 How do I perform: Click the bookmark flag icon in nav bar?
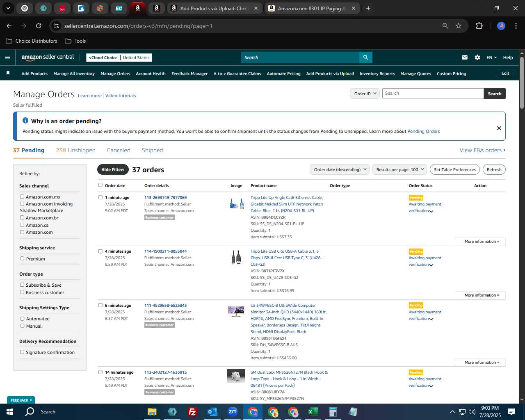coord(8,73)
